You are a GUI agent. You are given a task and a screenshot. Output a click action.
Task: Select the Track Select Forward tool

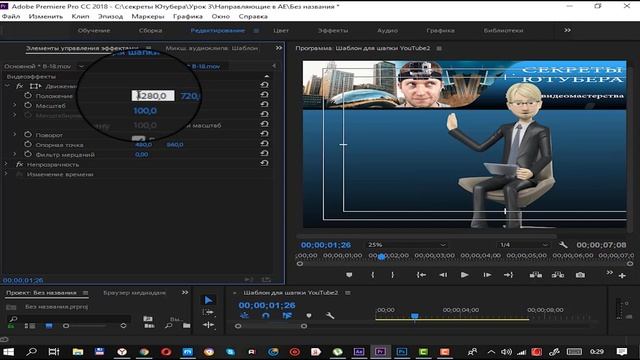[209, 313]
